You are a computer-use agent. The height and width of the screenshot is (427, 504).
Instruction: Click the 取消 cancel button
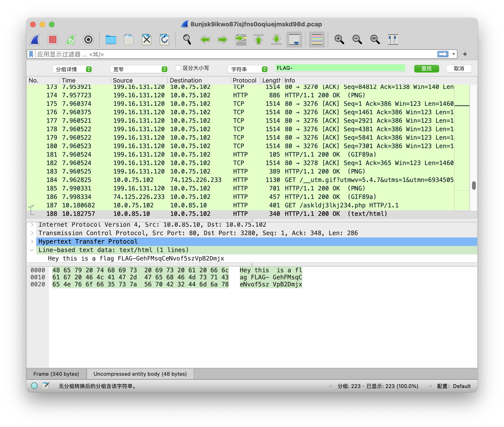(x=459, y=68)
